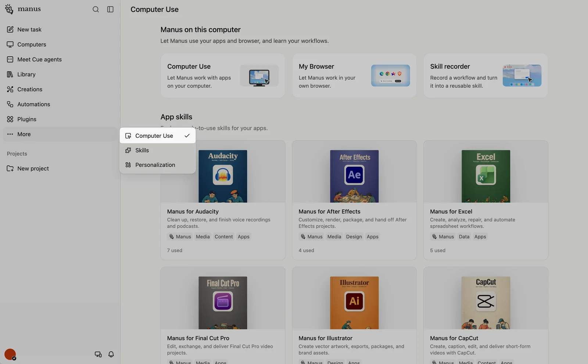Click Apps tag on Excel card
This screenshot has height=364, width=588.
point(480,237)
